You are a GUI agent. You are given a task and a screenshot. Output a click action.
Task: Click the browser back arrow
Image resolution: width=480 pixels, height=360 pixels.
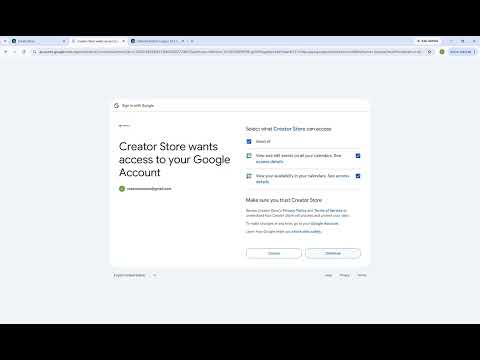click(x=6, y=52)
